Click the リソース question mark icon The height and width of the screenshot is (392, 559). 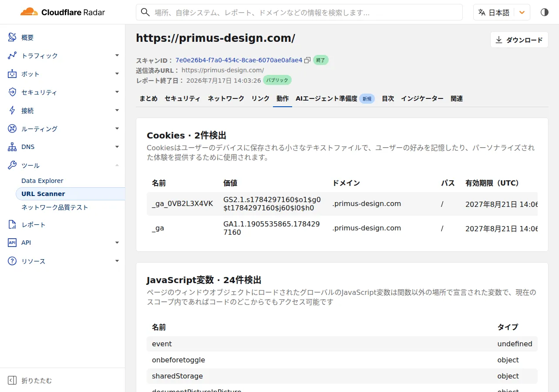(x=12, y=261)
